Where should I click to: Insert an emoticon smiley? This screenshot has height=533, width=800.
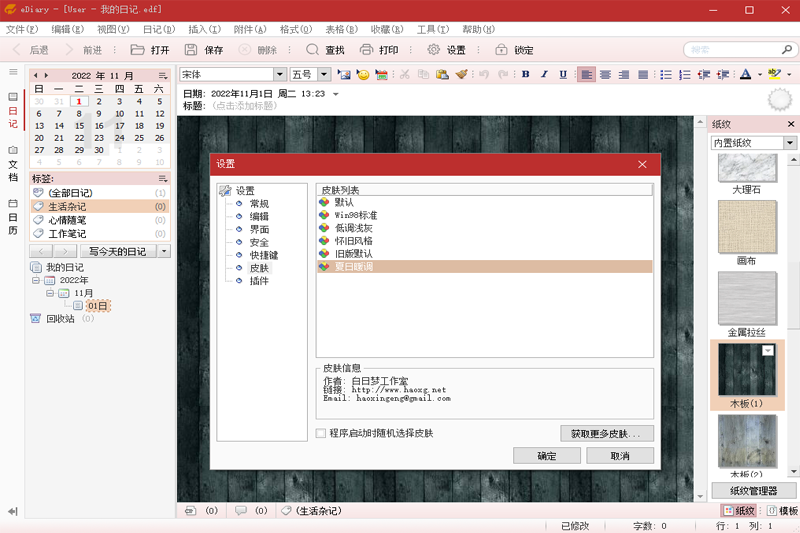tap(363, 74)
